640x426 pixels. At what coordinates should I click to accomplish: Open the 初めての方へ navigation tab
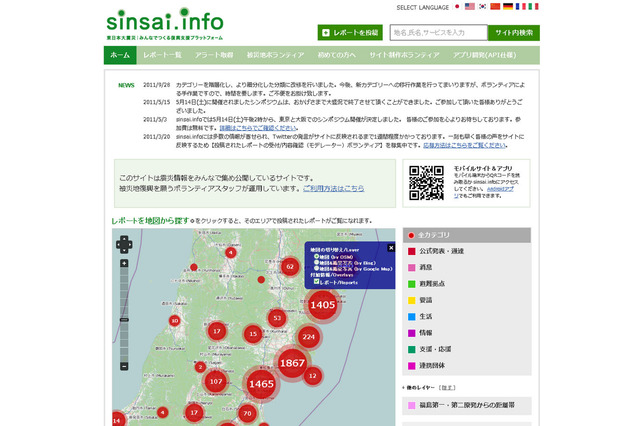coord(337,55)
